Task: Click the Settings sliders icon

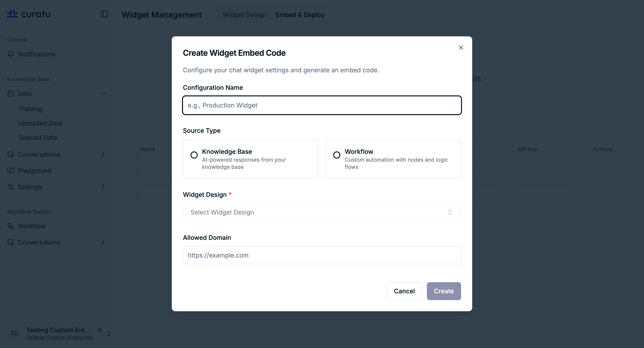Action: pyautogui.click(x=11, y=187)
